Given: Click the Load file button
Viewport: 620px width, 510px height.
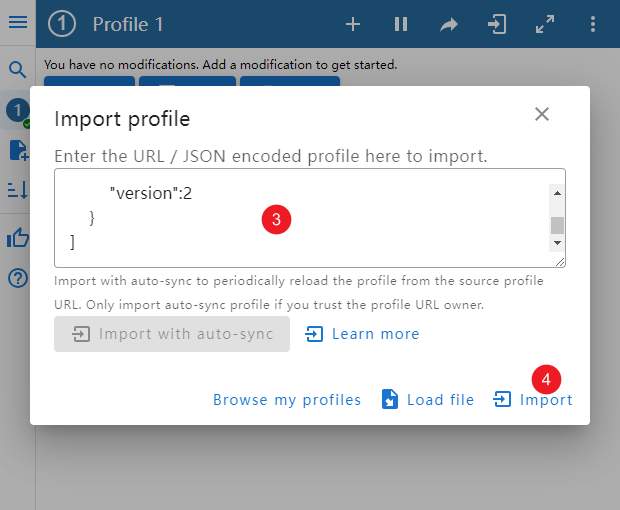Looking at the screenshot, I should tap(428, 400).
